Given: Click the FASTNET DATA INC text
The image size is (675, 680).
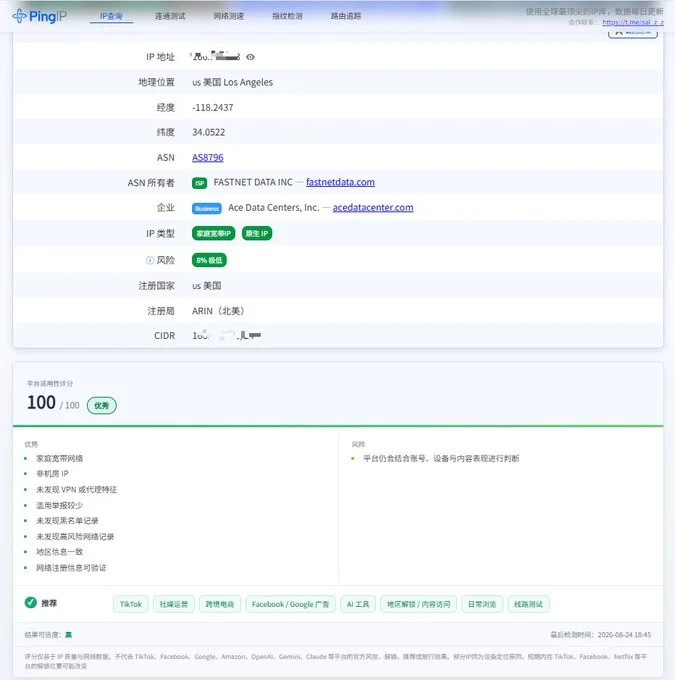Looking at the screenshot, I should pyautogui.click(x=253, y=183).
